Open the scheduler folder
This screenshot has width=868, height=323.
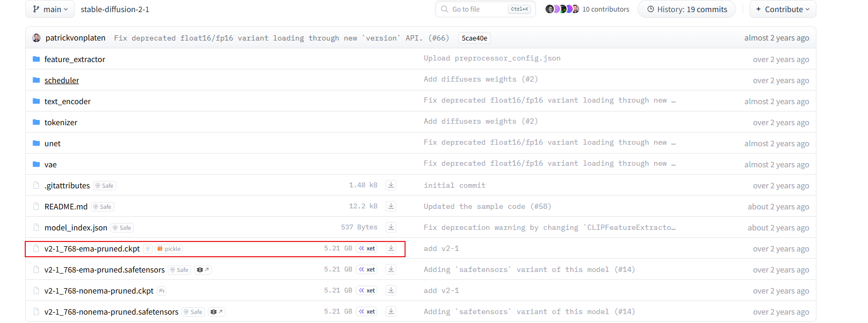tap(62, 80)
